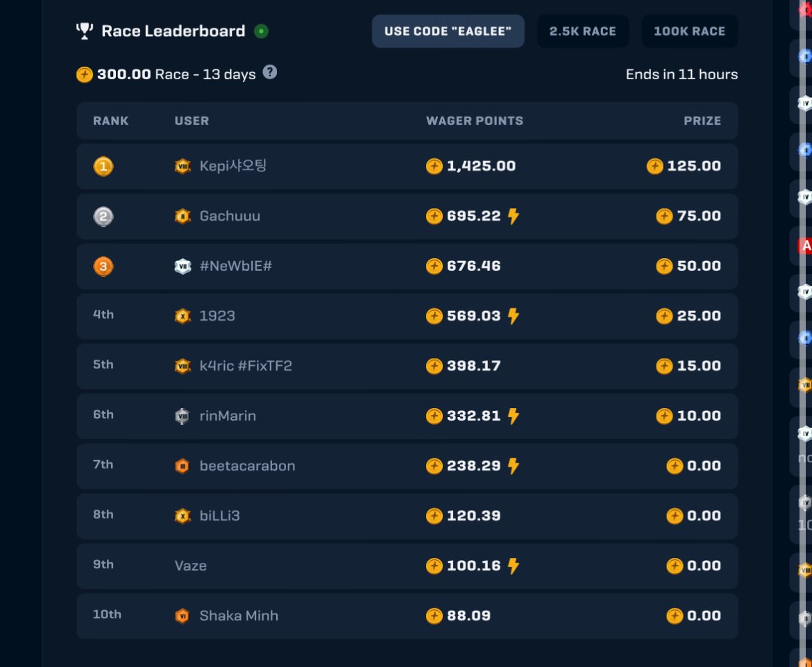Click the chat panel scrollbar
Viewport: 812px width, 667px height.
point(802,333)
